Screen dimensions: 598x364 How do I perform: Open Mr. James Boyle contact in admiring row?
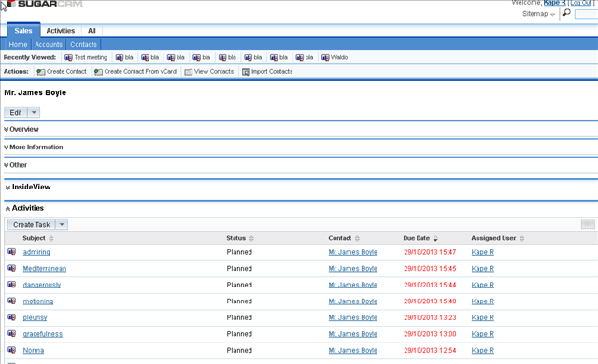tap(353, 252)
